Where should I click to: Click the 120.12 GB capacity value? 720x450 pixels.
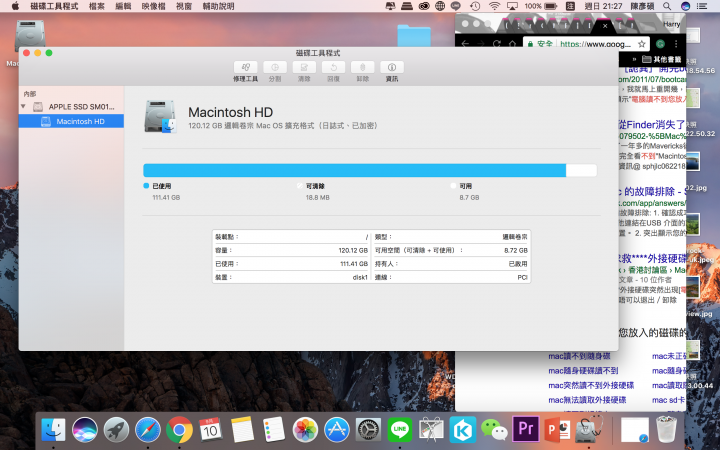[353, 250]
